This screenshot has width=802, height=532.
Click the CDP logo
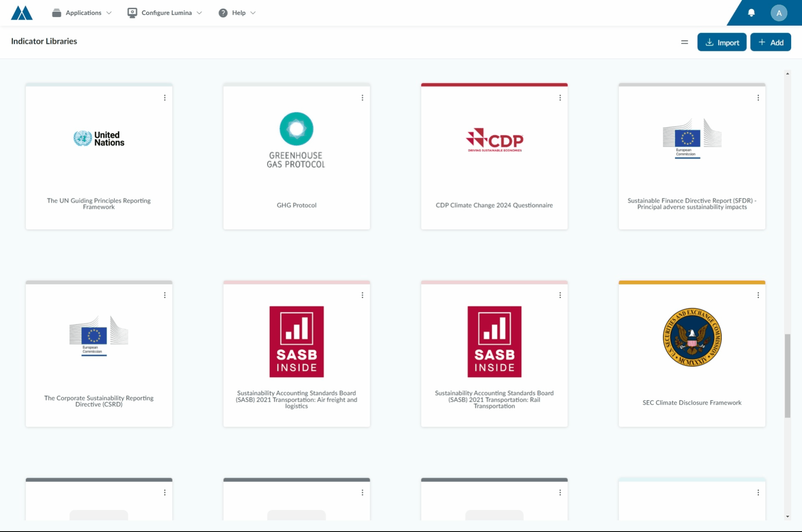coord(494,140)
